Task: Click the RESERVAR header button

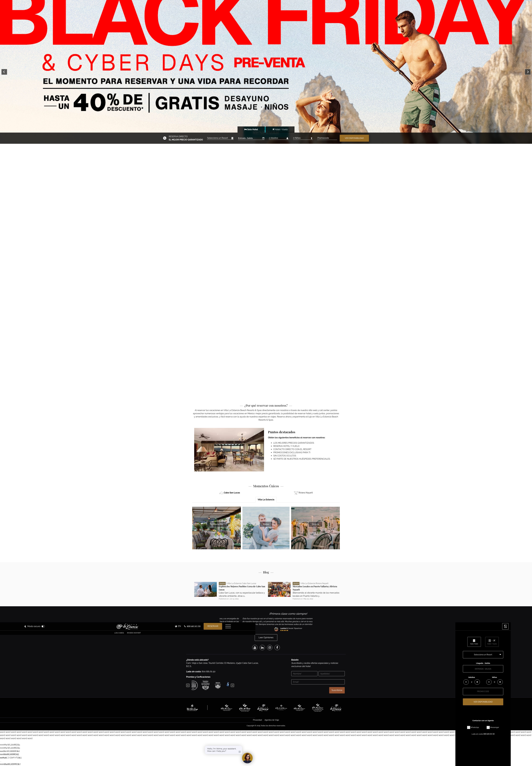Action: coord(213,626)
